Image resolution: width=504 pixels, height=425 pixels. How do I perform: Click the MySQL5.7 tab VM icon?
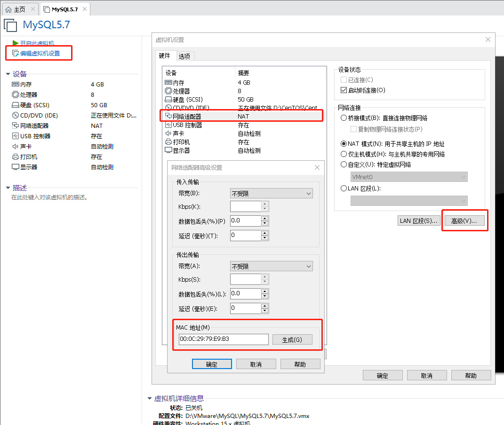(x=47, y=9)
